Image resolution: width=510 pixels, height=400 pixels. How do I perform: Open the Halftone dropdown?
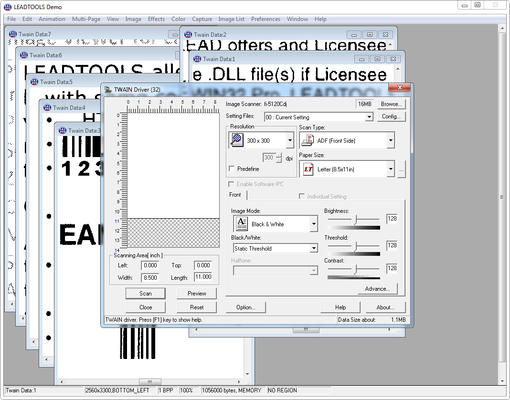(x=313, y=270)
